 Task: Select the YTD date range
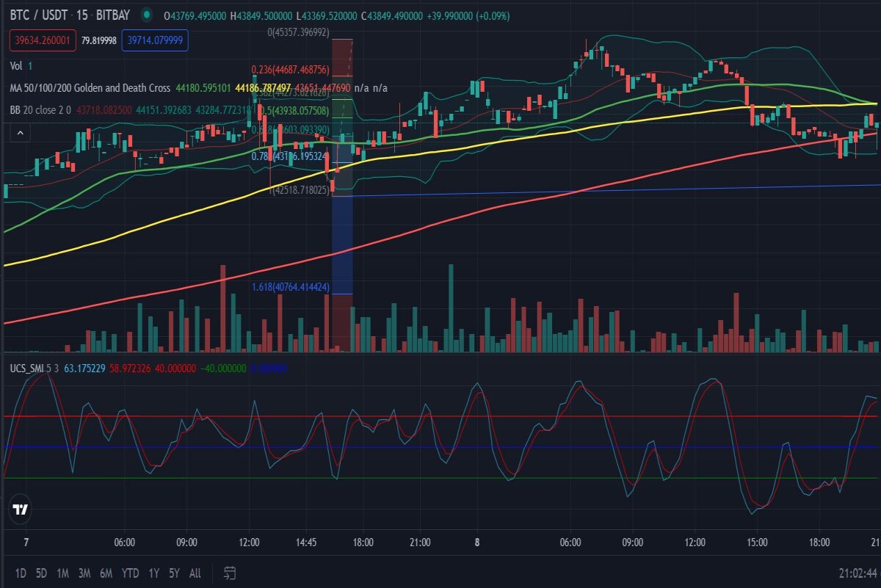(131, 573)
